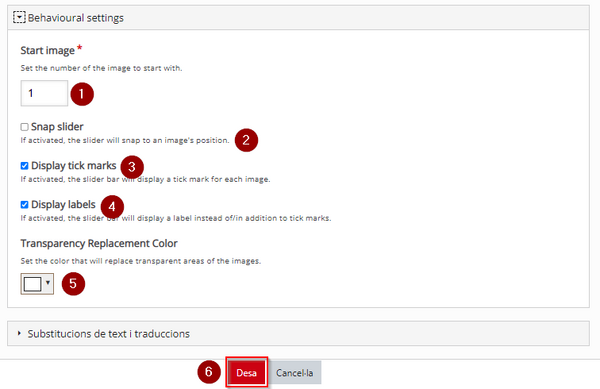Click the Start image label
The width and height of the screenshot is (600, 389).
[x=47, y=50]
